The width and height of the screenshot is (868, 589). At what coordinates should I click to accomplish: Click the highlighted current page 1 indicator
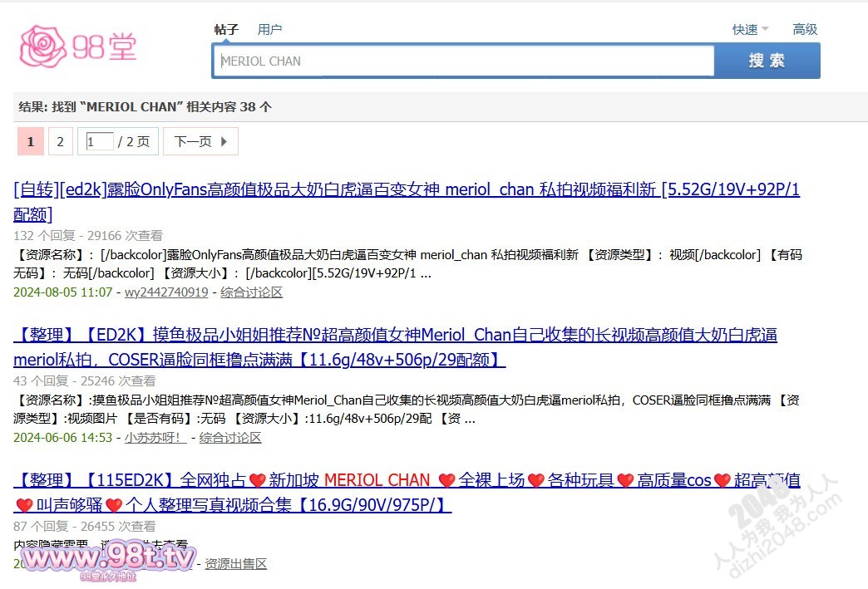click(x=30, y=141)
